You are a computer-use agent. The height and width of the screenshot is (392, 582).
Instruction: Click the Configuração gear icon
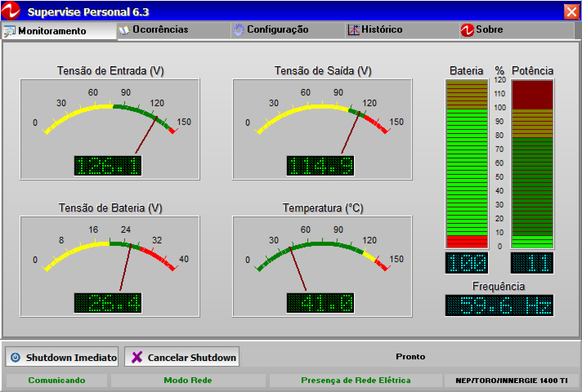[238, 30]
